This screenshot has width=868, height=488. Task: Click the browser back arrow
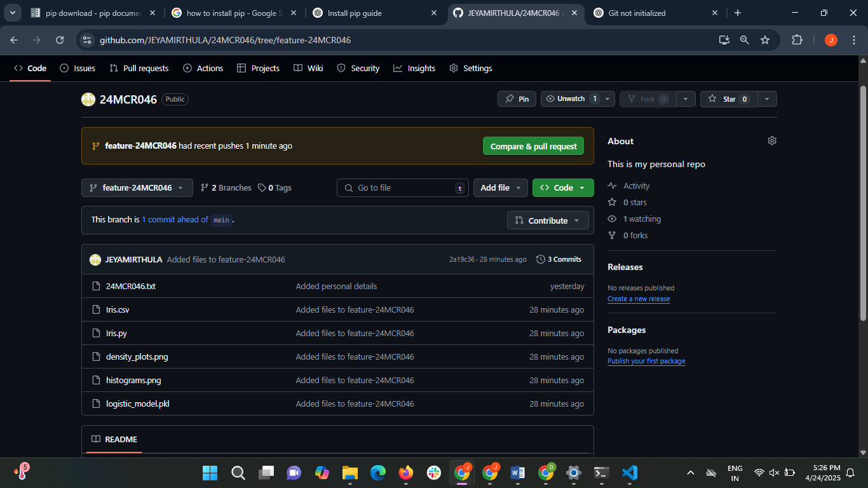[x=15, y=40]
